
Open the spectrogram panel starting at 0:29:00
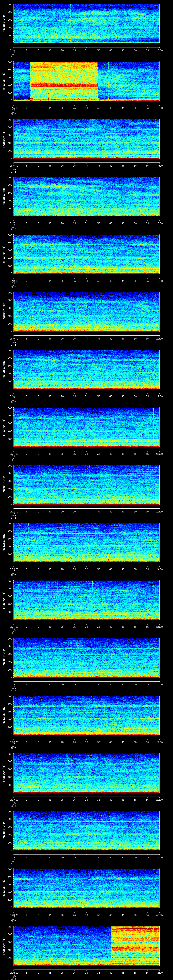[x=87, y=888]
